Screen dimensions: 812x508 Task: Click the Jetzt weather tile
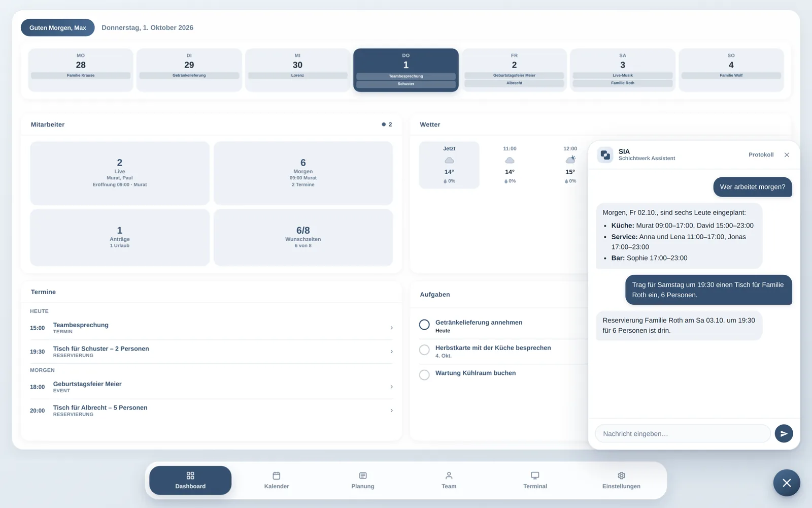pyautogui.click(x=449, y=165)
